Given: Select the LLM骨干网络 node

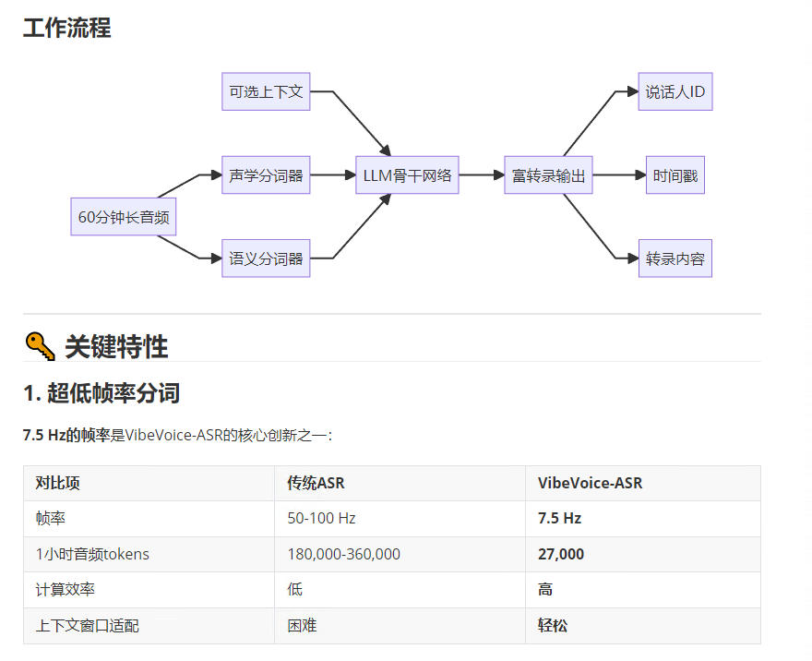Looking at the screenshot, I should pyautogui.click(x=407, y=175).
